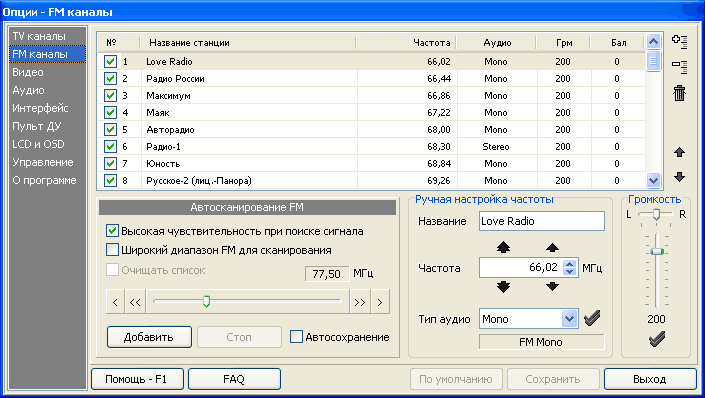Open the Тип аудио dropdown
The height and width of the screenshot is (398, 705).
569,319
